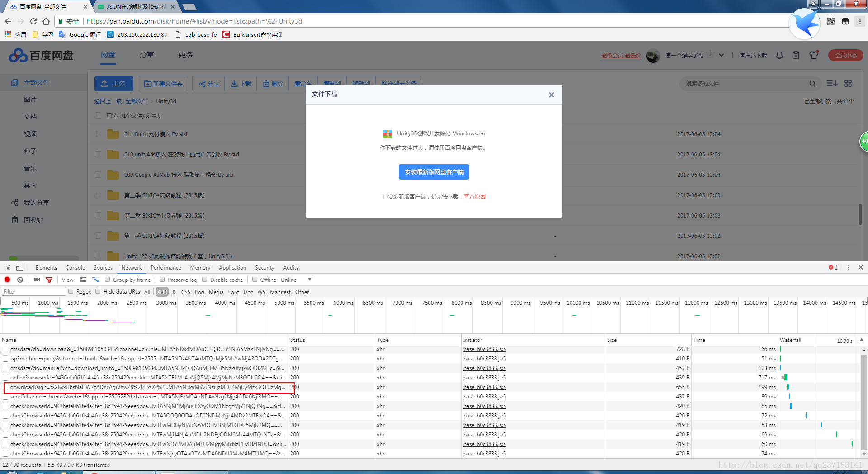Viewport: 868px width, 474px height.
Task: Enable Regex filter checkbox
Action: point(71,291)
